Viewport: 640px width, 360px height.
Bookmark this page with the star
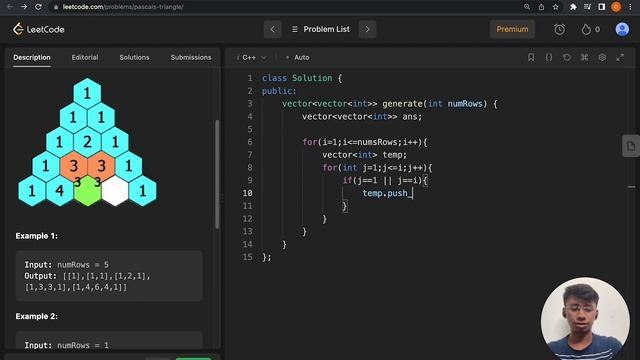[556, 7]
